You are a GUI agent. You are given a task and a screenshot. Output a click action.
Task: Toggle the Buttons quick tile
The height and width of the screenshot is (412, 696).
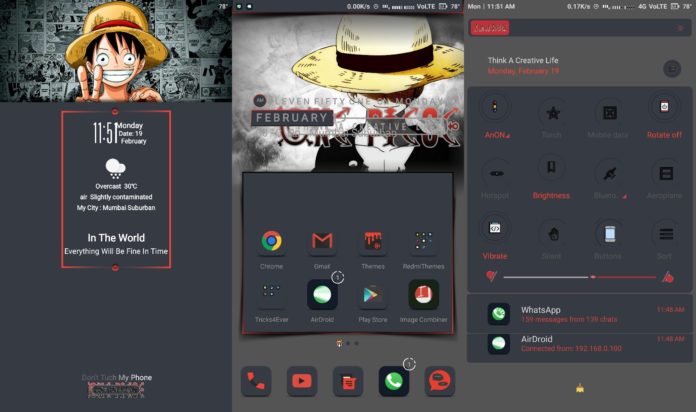click(609, 234)
